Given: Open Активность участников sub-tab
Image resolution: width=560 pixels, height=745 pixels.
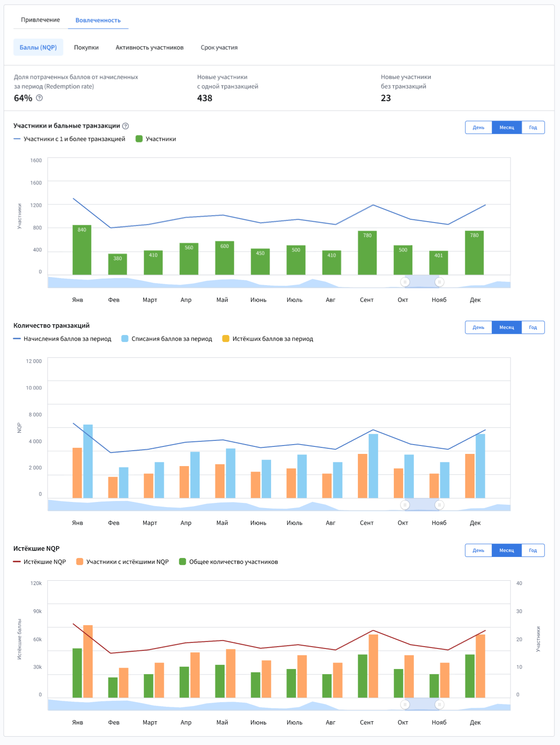Looking at the screenshot, I should 149,48.
